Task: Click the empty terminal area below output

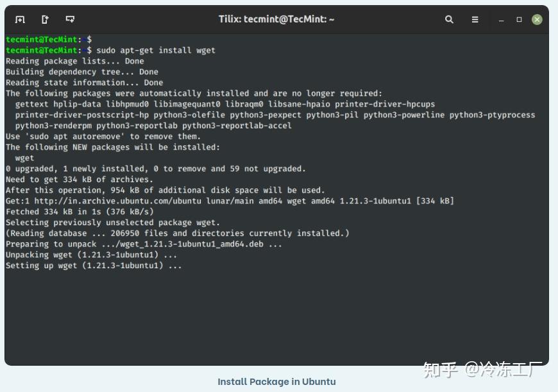Action: [x=276, y=317]
